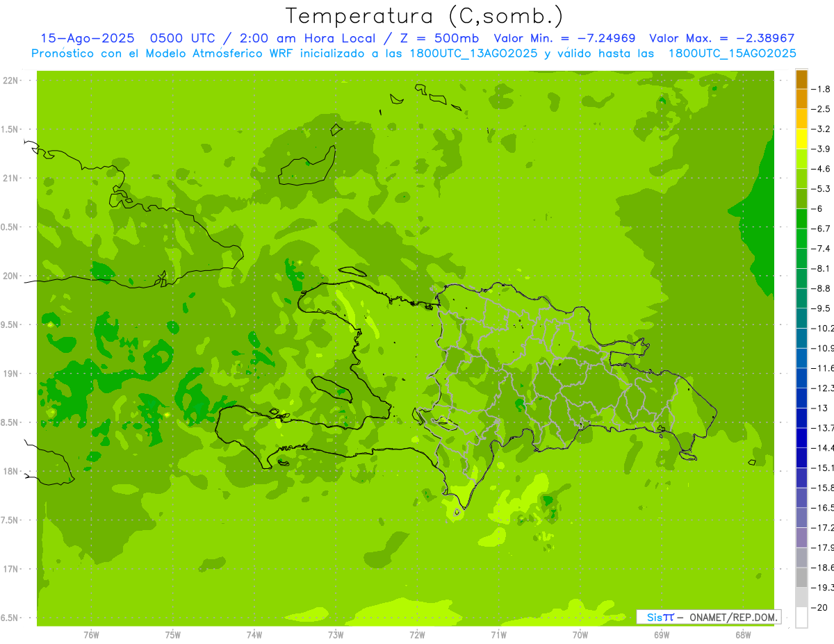This screenshot has width=834, height=644.
Task: Click the "Valor Max. = -2.38967" value
Action: pyautogui.click(x=721, y=39)
